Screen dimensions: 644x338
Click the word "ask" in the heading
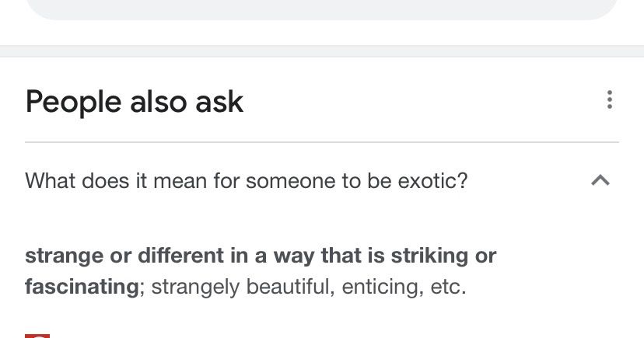(220, 102)
